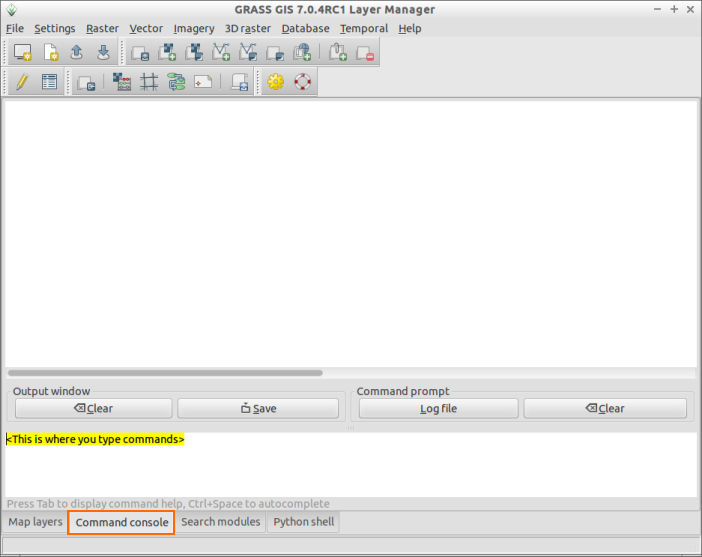Viewport: 702px width, 557px height.
Task: Open the Imagery menu
Action: (194, 28)
